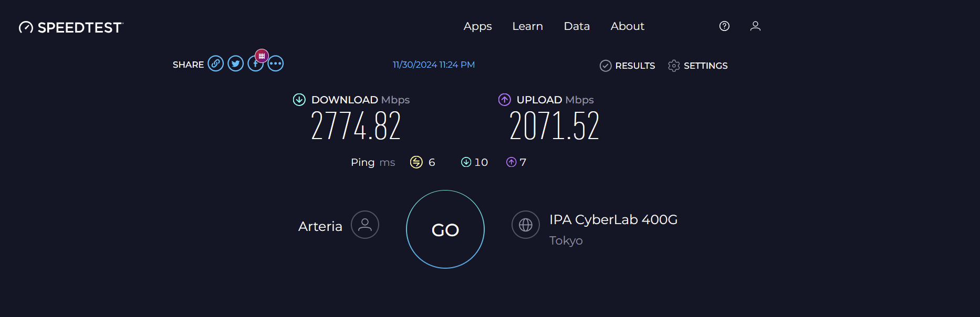The width and height of the screenshot is (980, 317).
Task: Open the Learn menu
Action: 527,26
